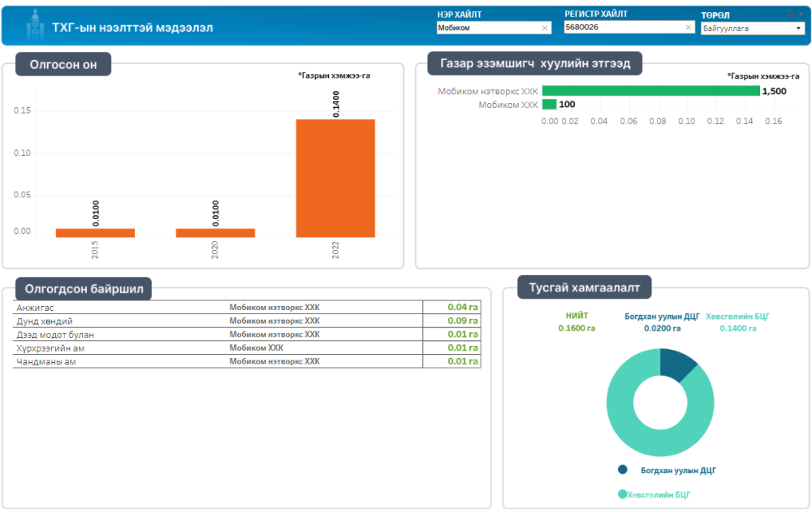This screenshot has height=509, width=812.
Task: Click the Олгогдсон байршил section header
Action: pyautogui.click(x=84, y=289)
